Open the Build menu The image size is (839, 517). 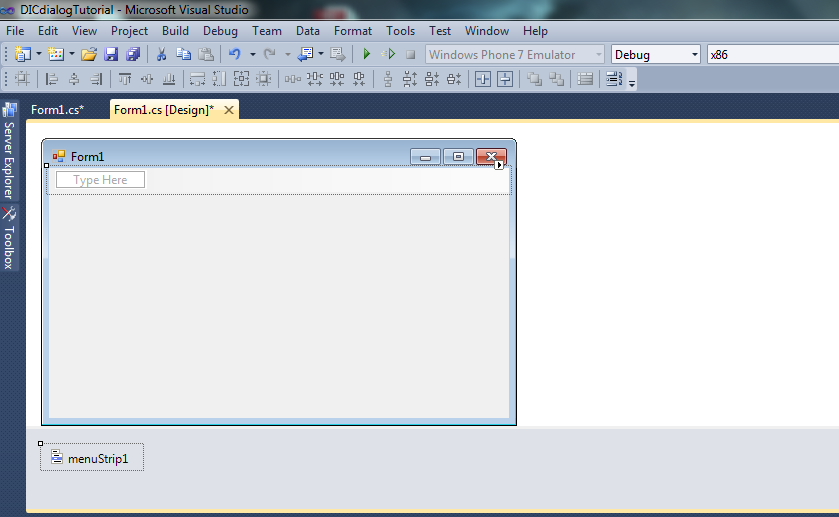coord(176,31)
